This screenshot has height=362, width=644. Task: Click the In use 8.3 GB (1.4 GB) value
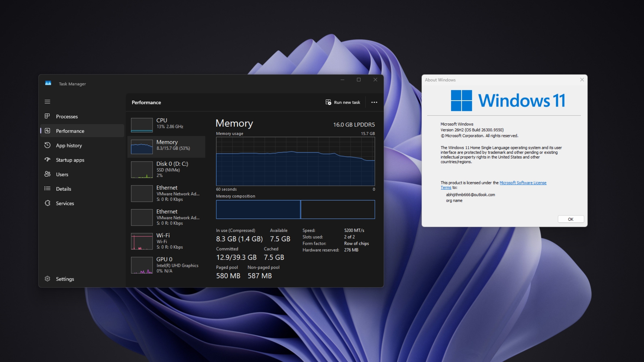click(239, 239)
